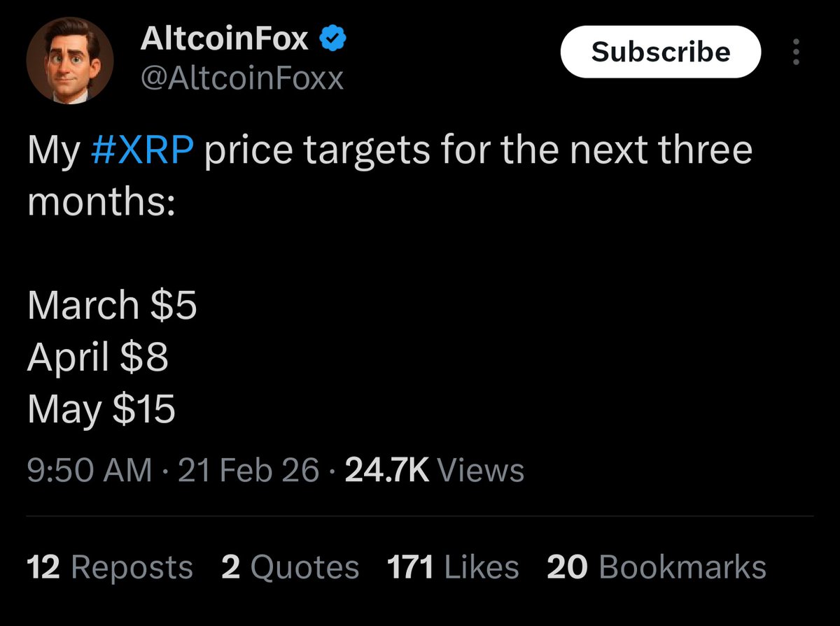Click the AltcoinFox display name
Image resolution: width=840 pixels, height=626 pixels.
[224, 39]
